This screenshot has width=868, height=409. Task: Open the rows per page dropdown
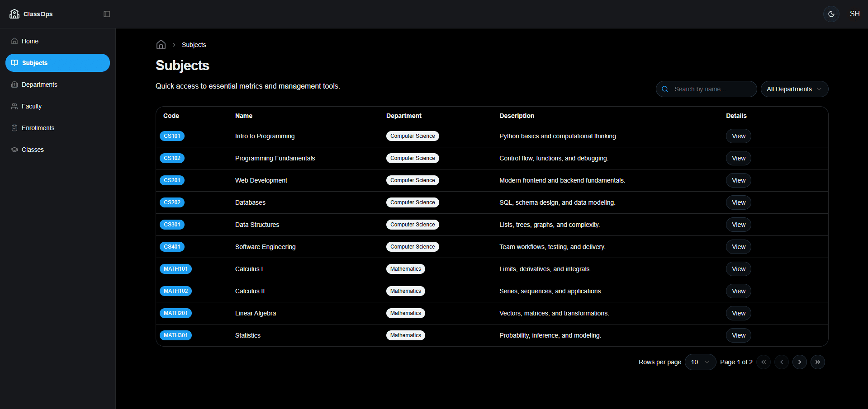click(x=700, y=362)
